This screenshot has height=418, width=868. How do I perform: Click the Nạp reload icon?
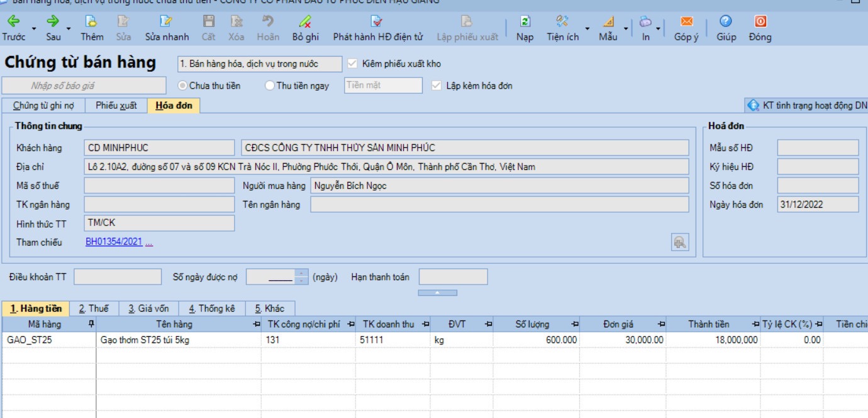click(525, 22)
